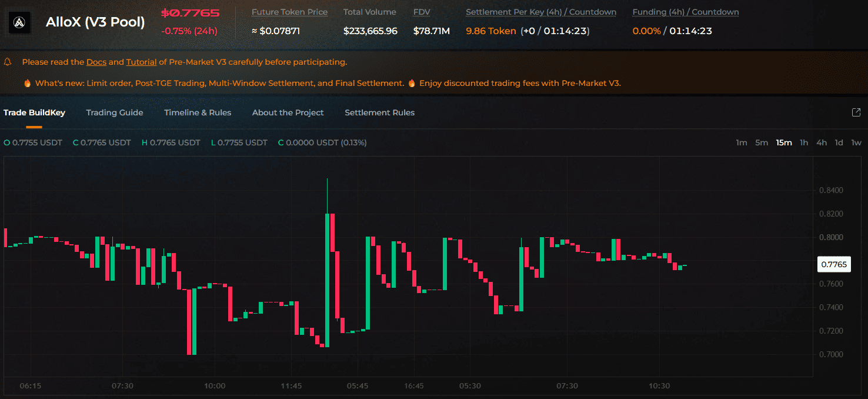Click Funding (4h) / Countdown label
Screen dimensions: 868x399
(686, 12)
